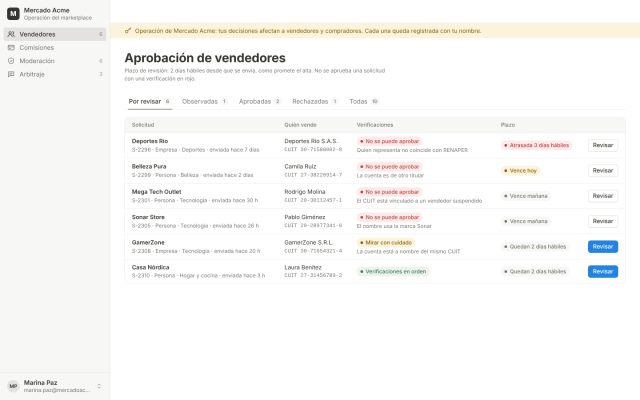Click the Arbitraje count badge in sidebar
Image resolution: width=640 pixels, height=400 pixels.
pyautogui.click(x=101, y=74)
